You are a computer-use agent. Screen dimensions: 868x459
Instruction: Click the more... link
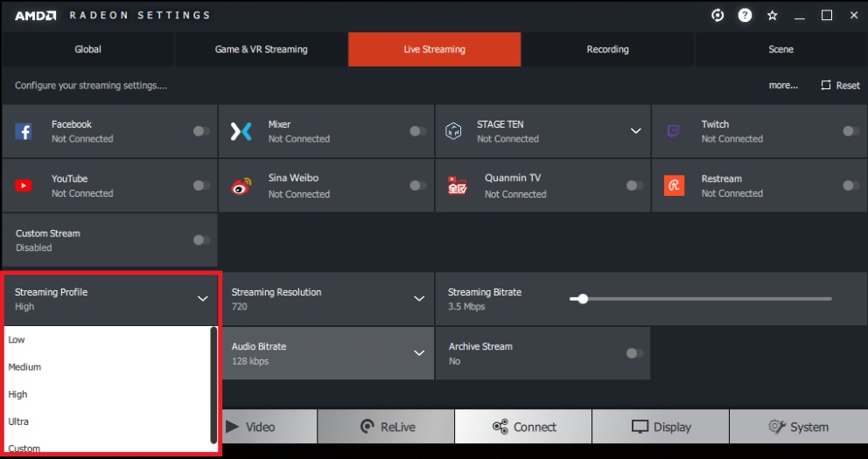click(x=783, y=85)
